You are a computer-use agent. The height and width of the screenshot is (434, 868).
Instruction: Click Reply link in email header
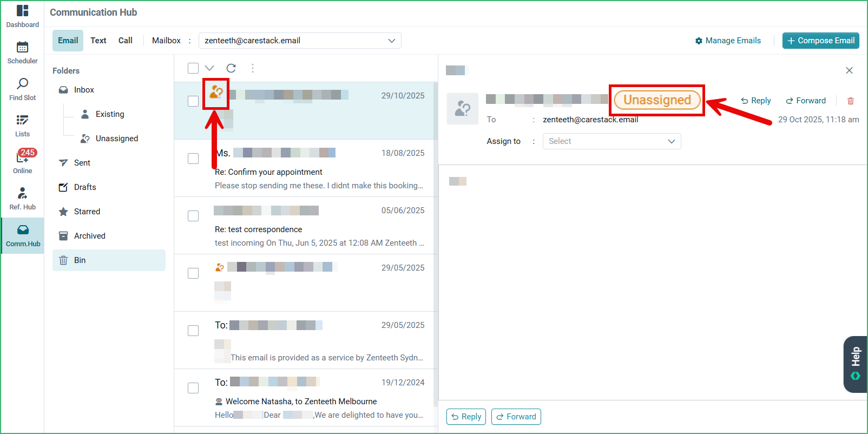(756, 101)
